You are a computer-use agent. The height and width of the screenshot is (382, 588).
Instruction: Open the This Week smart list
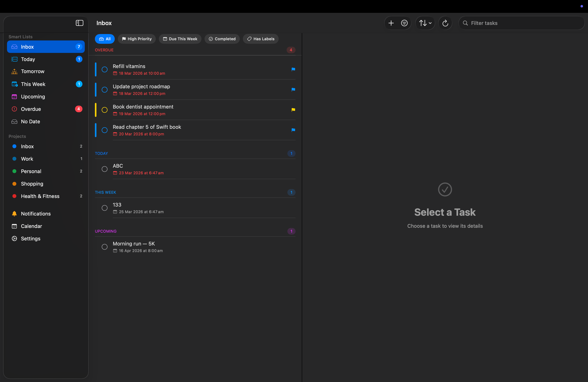pos(46,84)
